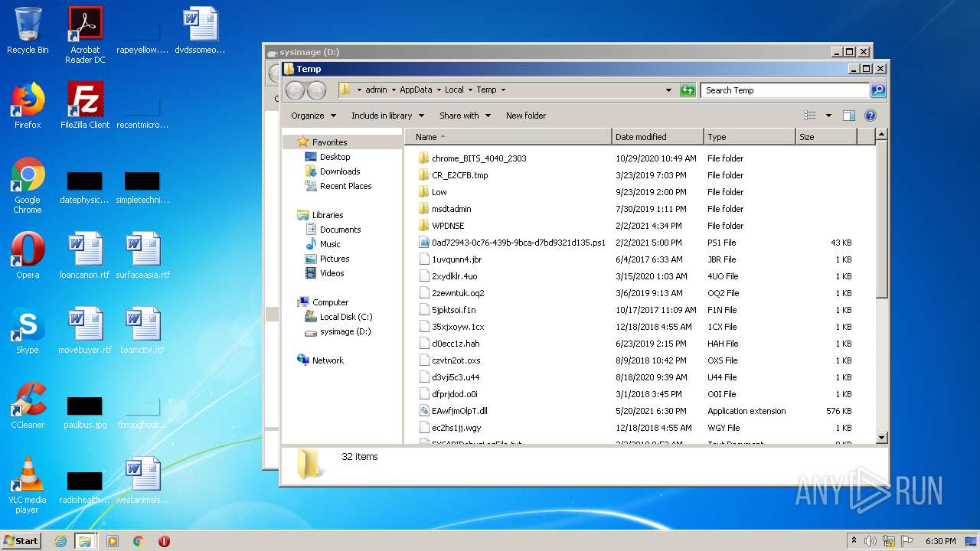Launch CCleaner desktop shortcut
Viewport: 980px width, 551px height.
tap(28, 406)
